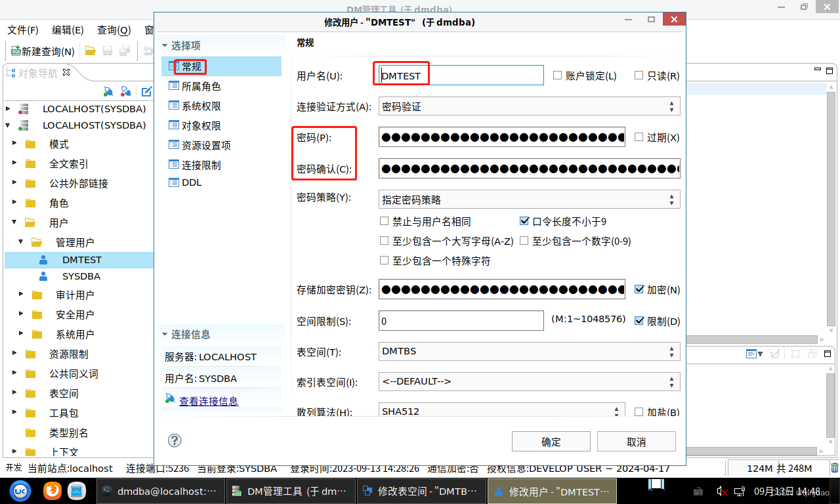Click the blue edit icon in object navigator
840x504 pixels.
point(147,91)
